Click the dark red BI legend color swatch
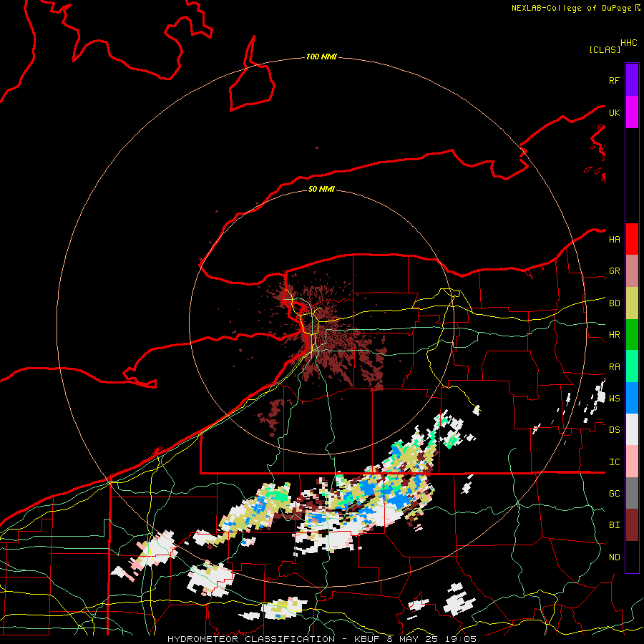 pos(632,525)
